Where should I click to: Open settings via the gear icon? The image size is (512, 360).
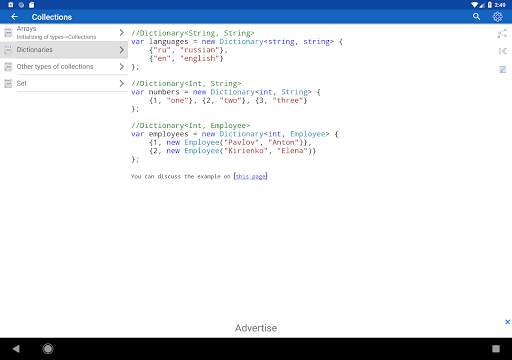pos(497,17)
